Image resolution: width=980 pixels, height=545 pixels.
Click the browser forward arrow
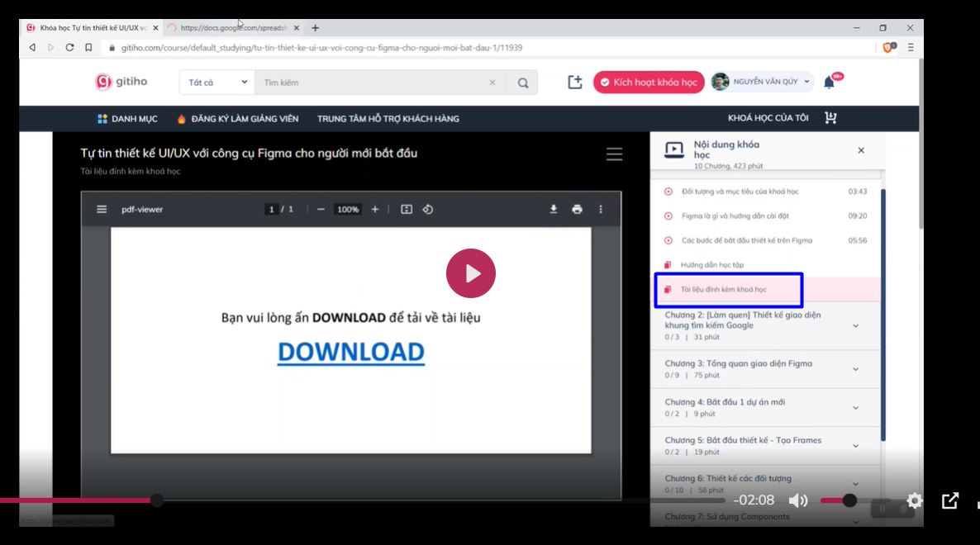tap(50, 47)
